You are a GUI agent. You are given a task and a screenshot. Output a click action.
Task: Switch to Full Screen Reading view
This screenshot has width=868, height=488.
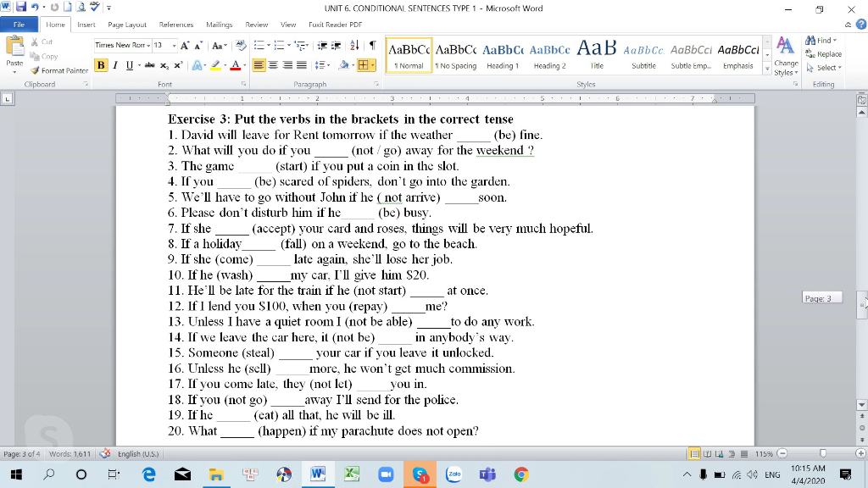click(x=707, y=454)
